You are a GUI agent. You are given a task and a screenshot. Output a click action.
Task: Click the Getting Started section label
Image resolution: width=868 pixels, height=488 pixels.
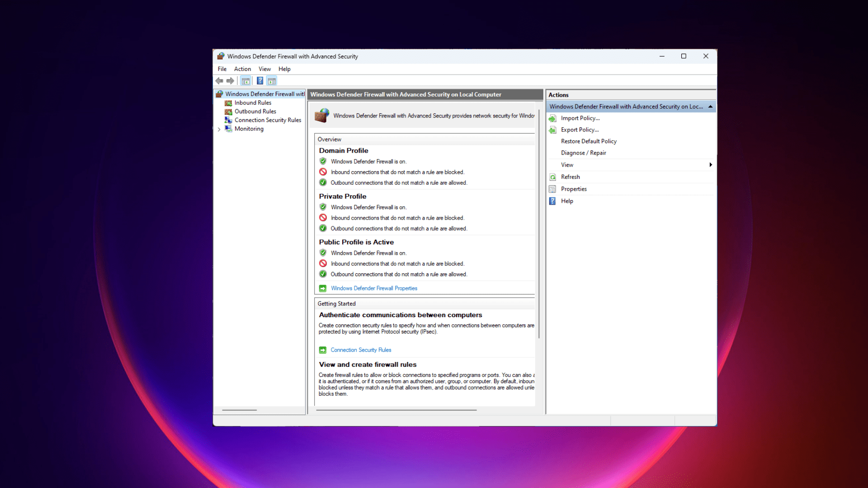(336, 304)
